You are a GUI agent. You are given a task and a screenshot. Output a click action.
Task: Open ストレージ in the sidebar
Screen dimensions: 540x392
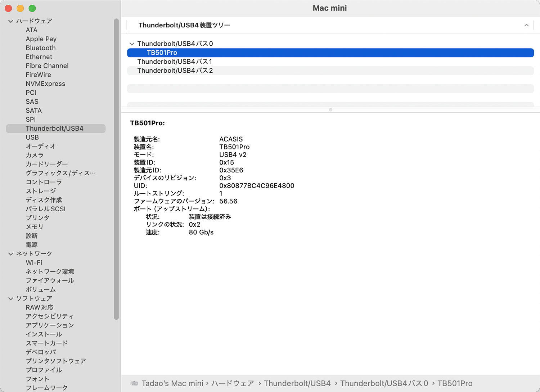click(x=41, y=191)
